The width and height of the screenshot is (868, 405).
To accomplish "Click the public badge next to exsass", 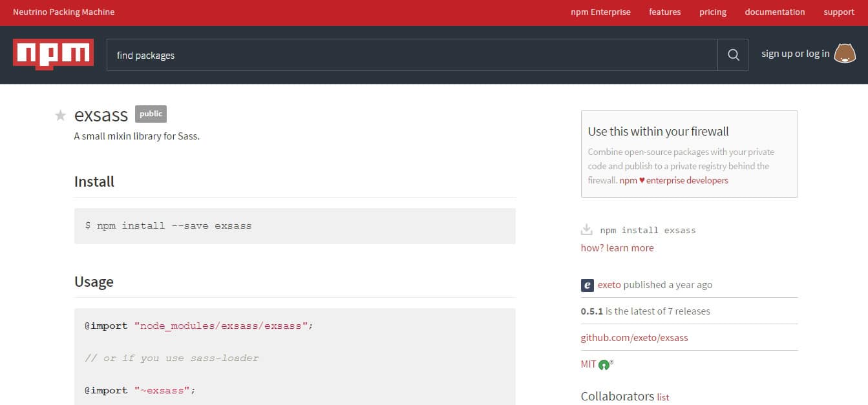I will point(151,114).
